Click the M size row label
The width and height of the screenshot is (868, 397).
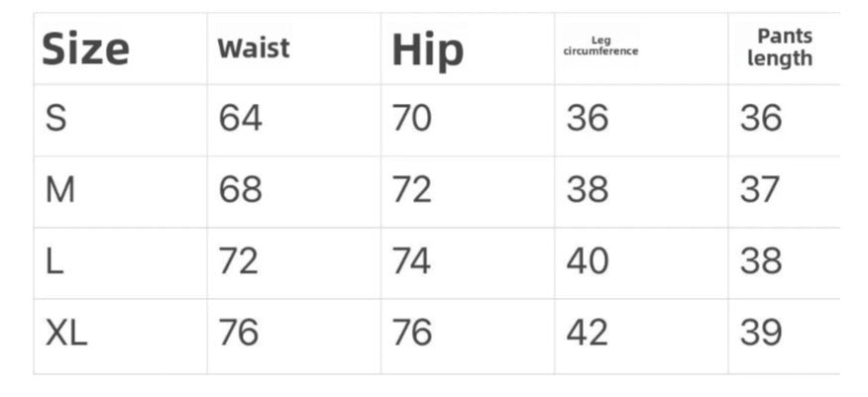click(60, 190)
